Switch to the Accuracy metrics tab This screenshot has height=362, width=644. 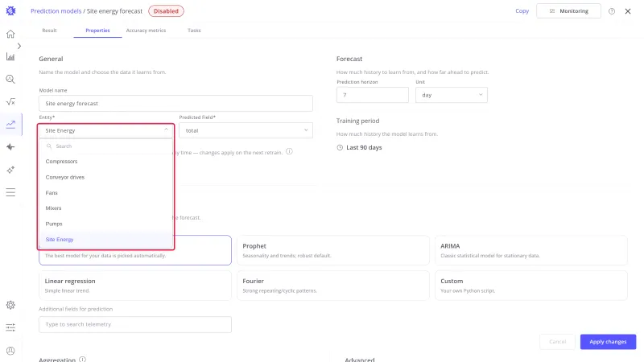tap(146, 31)
